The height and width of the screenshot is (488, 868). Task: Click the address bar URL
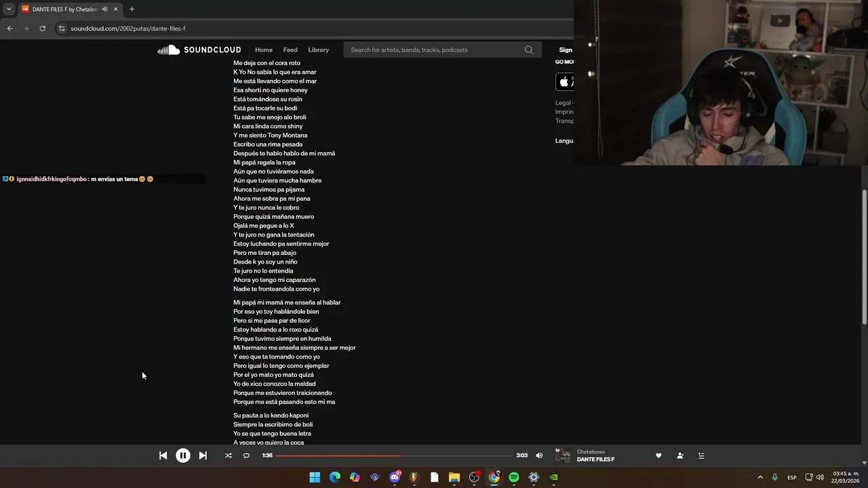tap(128, 28)
